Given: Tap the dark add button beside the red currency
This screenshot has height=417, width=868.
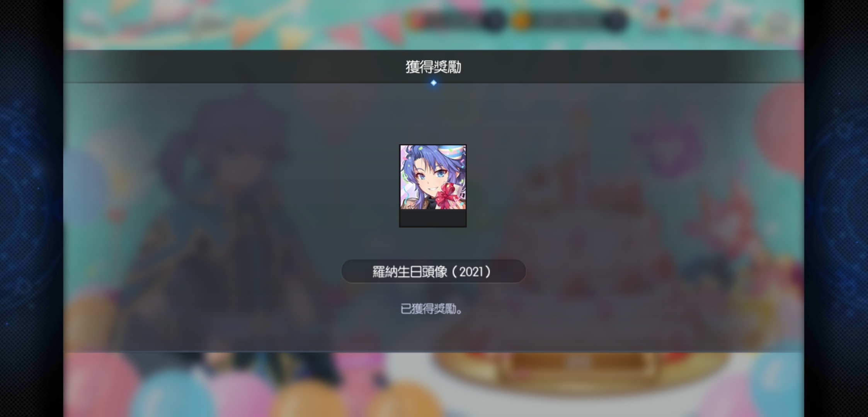Looking at the screenshot, I should tap(494, 20).
